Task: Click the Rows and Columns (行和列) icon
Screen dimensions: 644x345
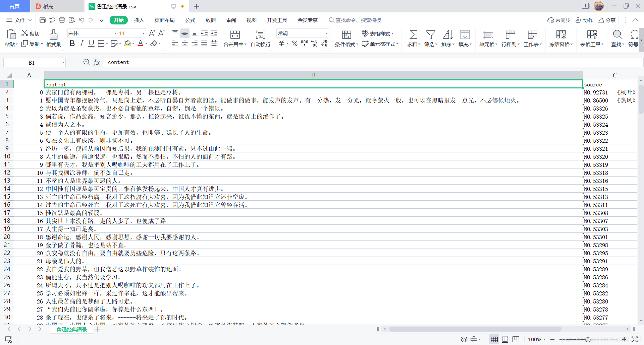Action: pyautogui.click(x=510, y=34)
